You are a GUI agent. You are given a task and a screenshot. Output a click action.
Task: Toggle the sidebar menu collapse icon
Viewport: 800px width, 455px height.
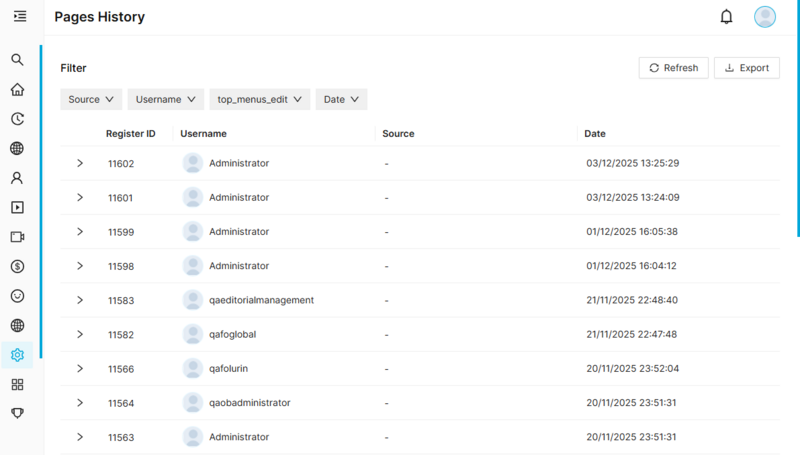(20, 16)
